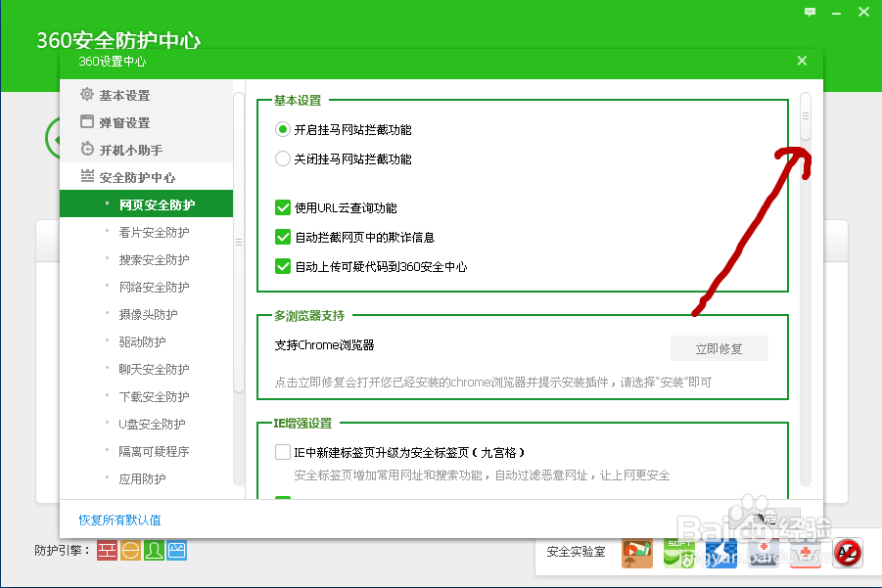Viewport: 882px width, 588px height.
Task: Select 网络安全防护 in the sidebar
Action: (154, 288)
